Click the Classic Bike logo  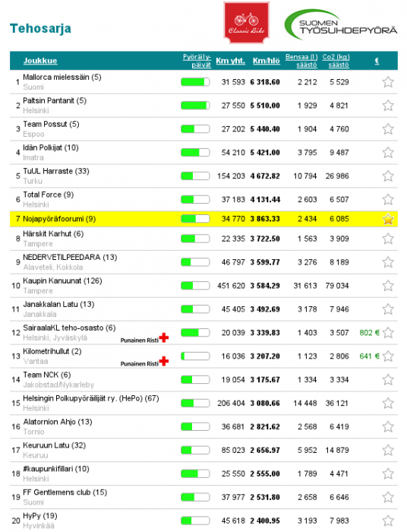coord(246,23)
